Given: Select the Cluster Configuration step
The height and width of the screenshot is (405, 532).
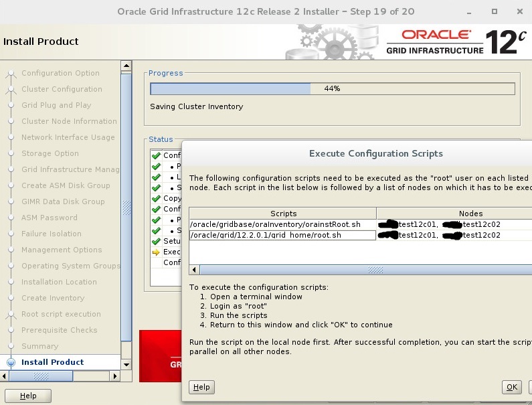Looking at the screenshot, I should [62, 89].
